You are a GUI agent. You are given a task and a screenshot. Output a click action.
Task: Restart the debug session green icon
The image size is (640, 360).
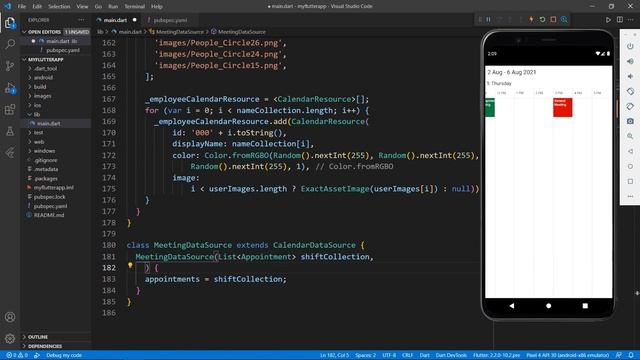click(x=542, y=20)
